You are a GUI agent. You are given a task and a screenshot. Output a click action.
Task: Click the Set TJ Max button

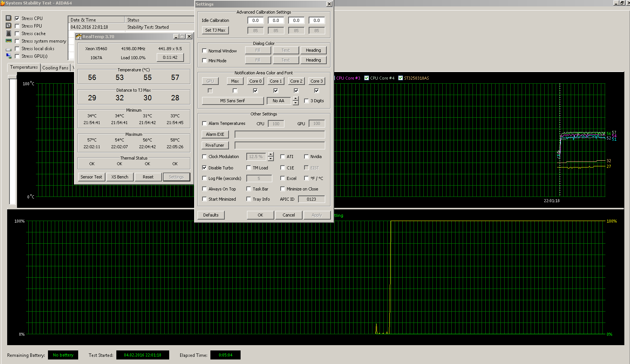tap(215, 30)
